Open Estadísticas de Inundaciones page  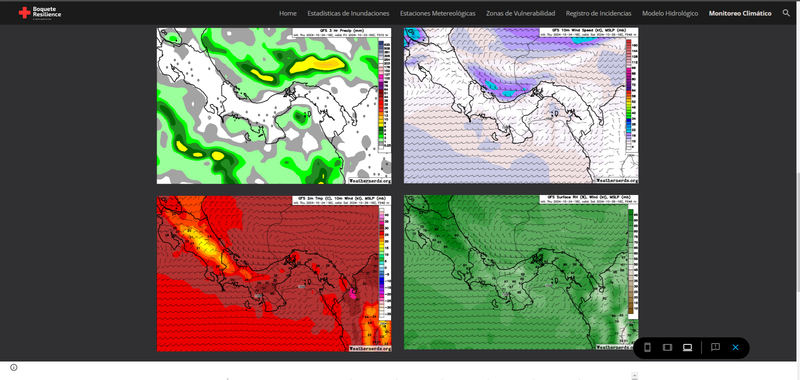click(348, 13)
